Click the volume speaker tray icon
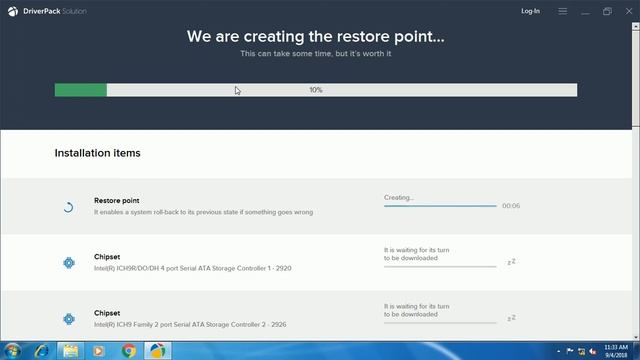Screen dimensions: 640x360 click(593, 351)
